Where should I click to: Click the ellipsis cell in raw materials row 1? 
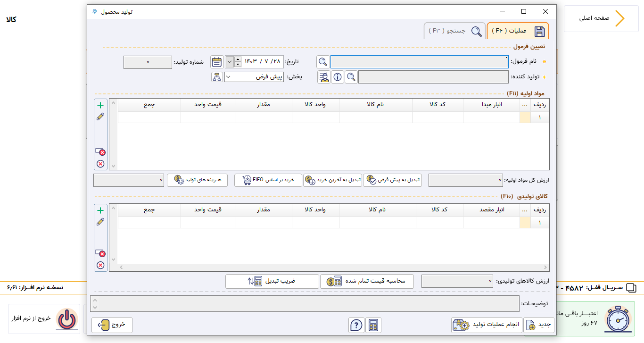525,117
